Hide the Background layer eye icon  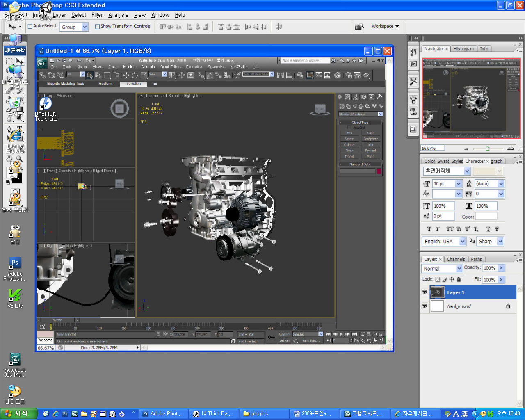click(425, 306)
